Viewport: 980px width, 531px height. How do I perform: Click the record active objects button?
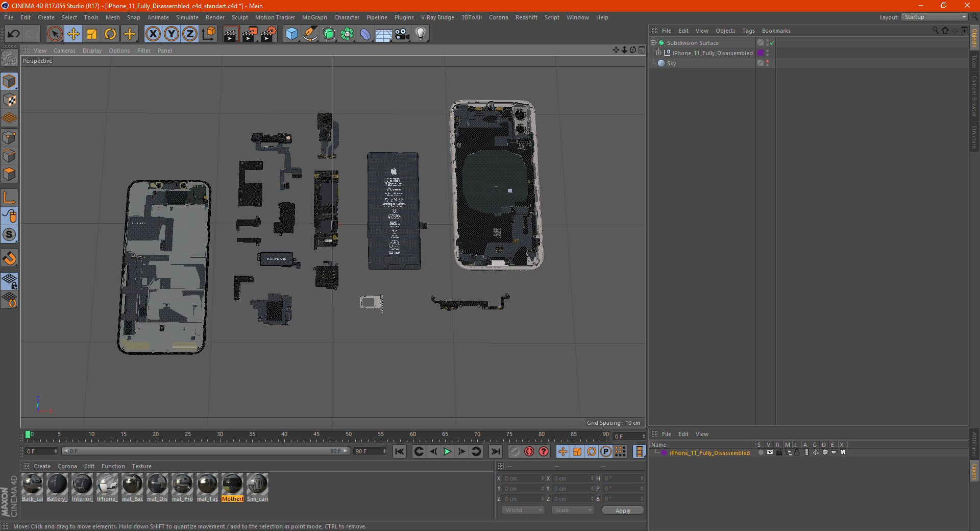coord(515,451)
